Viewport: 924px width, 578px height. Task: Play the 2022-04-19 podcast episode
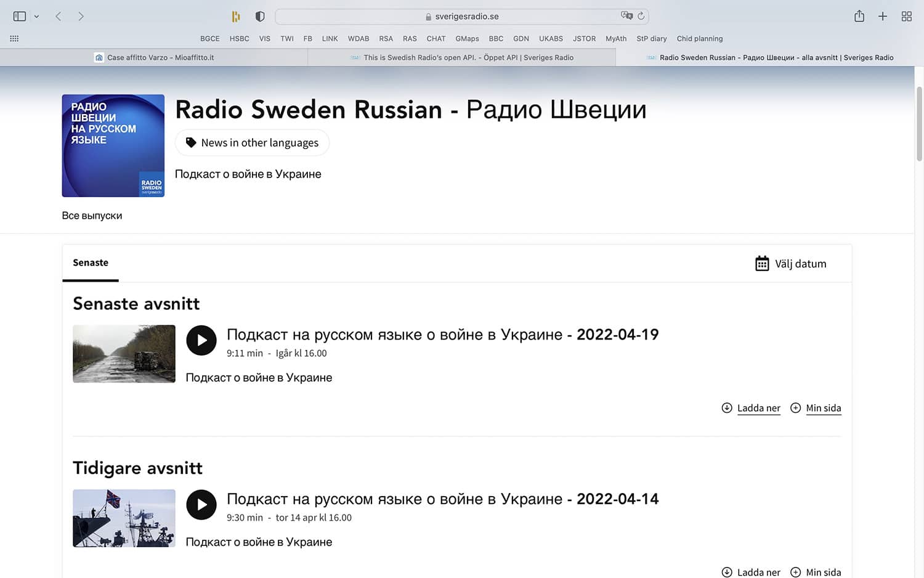(x=201, y=340)
